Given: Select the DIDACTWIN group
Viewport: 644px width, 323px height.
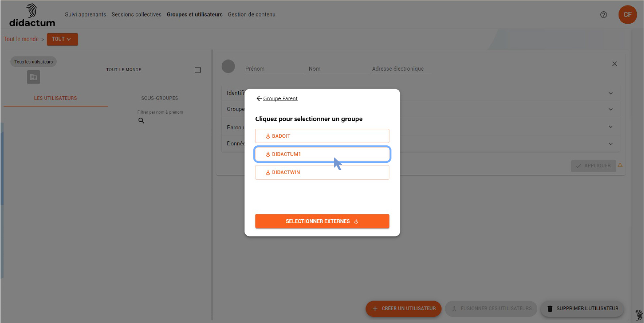Looking at the screenshot, I should tap(322, 172).
